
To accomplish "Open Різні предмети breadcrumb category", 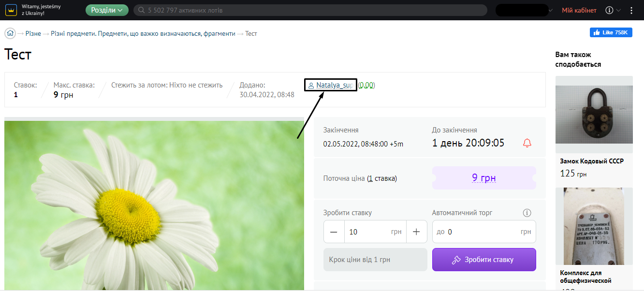I will 143,34.
